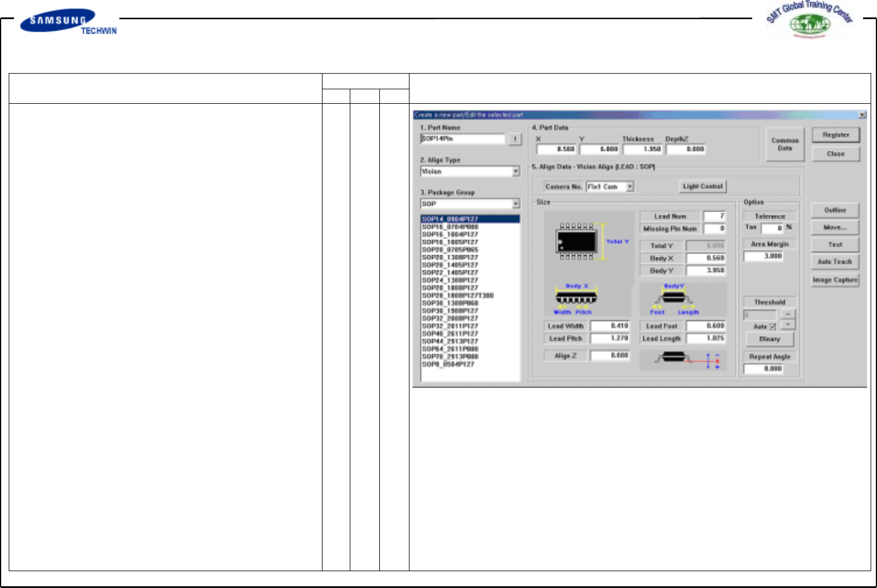Select SOP30_1908P127 in the package list
This screenshot has width=877, height=588.
click(470, 311)
